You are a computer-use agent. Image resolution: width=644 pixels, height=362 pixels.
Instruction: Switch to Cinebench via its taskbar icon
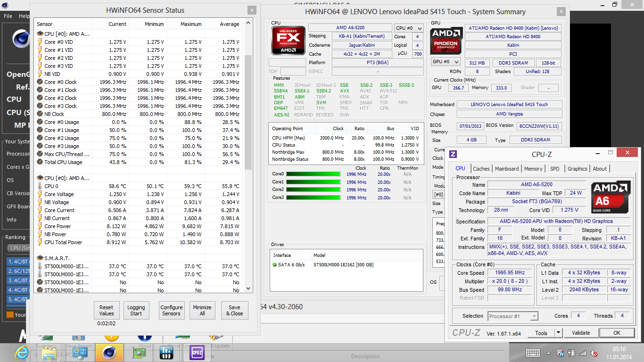pyautogui.click(x=109, y=352)
